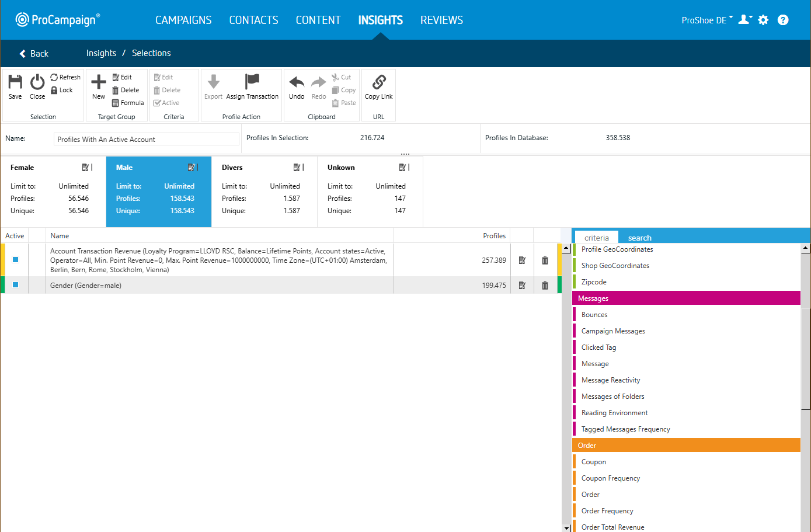Viewport: 811px width, 532px height.
Task: Click the Close power icon
Action: click(x=37, y=82)
